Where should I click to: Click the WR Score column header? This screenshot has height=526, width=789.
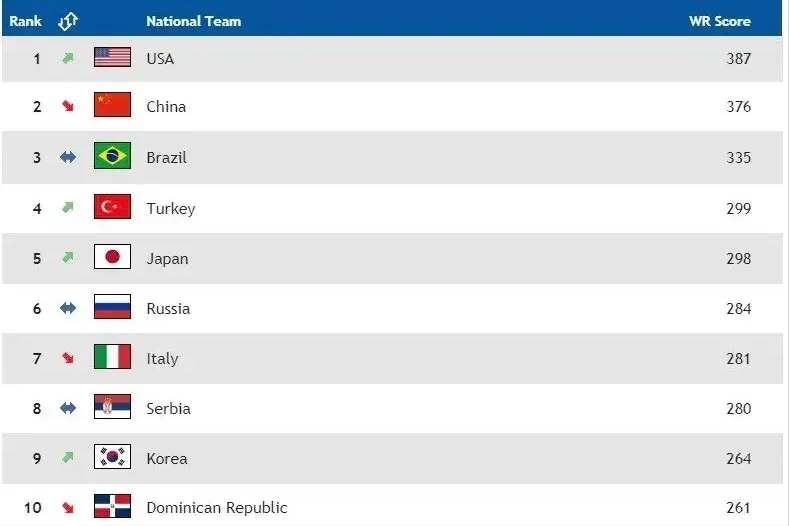[719, 20]
